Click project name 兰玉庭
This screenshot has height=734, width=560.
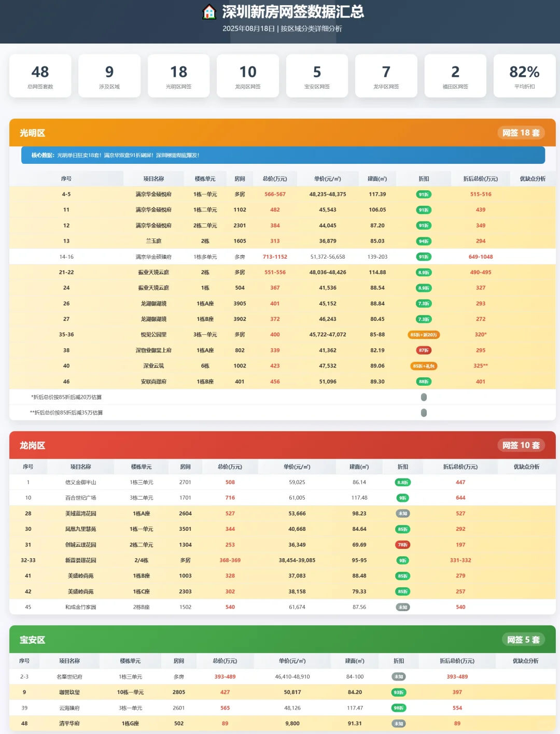click(x=153, y=241)
